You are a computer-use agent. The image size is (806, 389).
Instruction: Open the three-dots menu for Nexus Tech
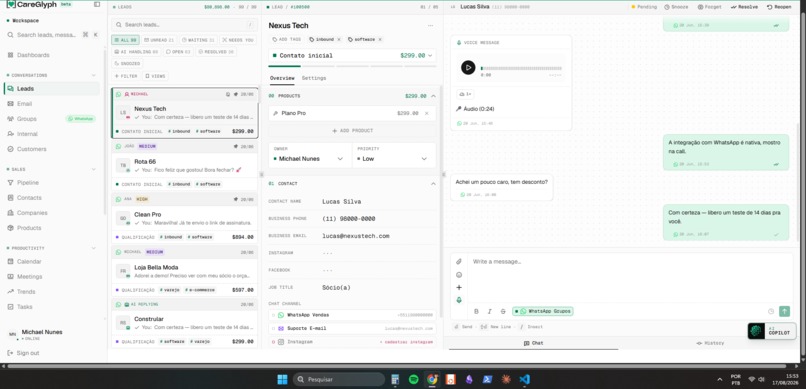[430, 26]
